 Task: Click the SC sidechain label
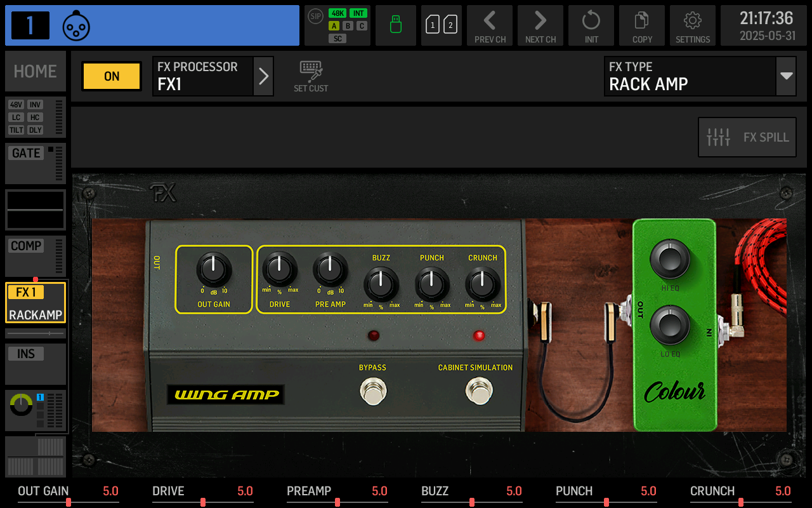337,38
